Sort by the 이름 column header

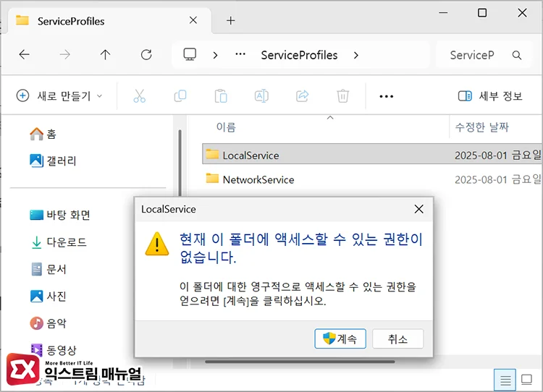pos(226,127)
